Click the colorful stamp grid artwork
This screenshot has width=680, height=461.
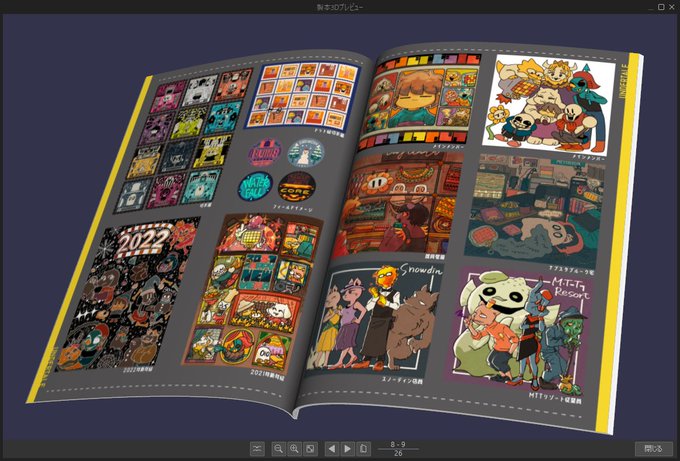point(184,140)
